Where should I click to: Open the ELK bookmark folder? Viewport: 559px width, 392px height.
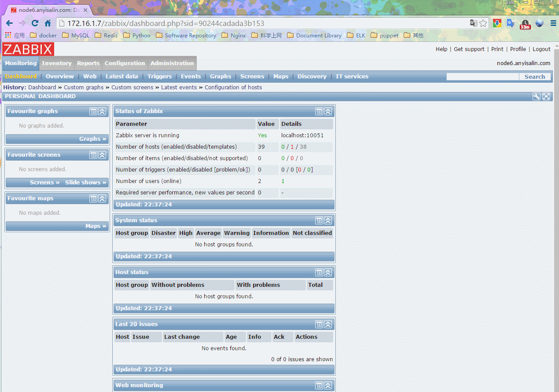(356, 36)
